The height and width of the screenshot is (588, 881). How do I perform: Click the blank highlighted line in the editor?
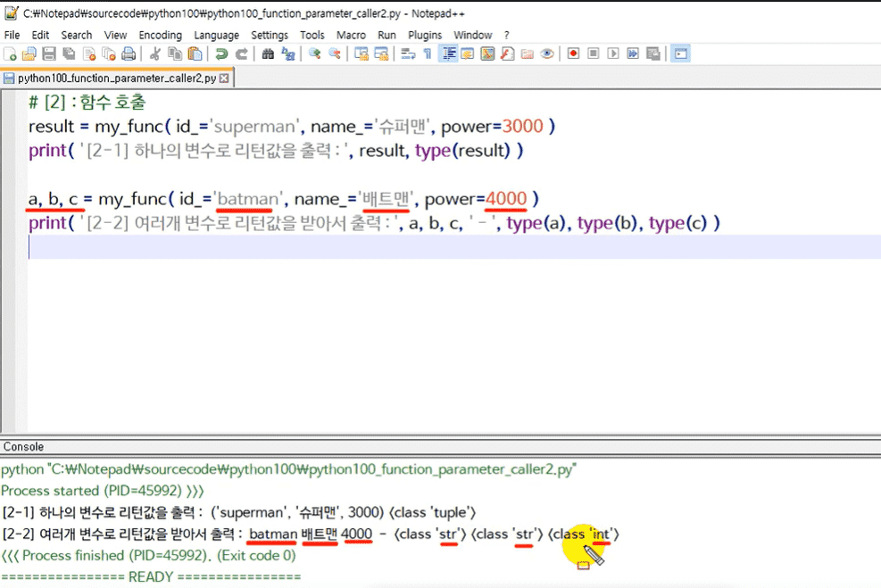tap(454, 247)
